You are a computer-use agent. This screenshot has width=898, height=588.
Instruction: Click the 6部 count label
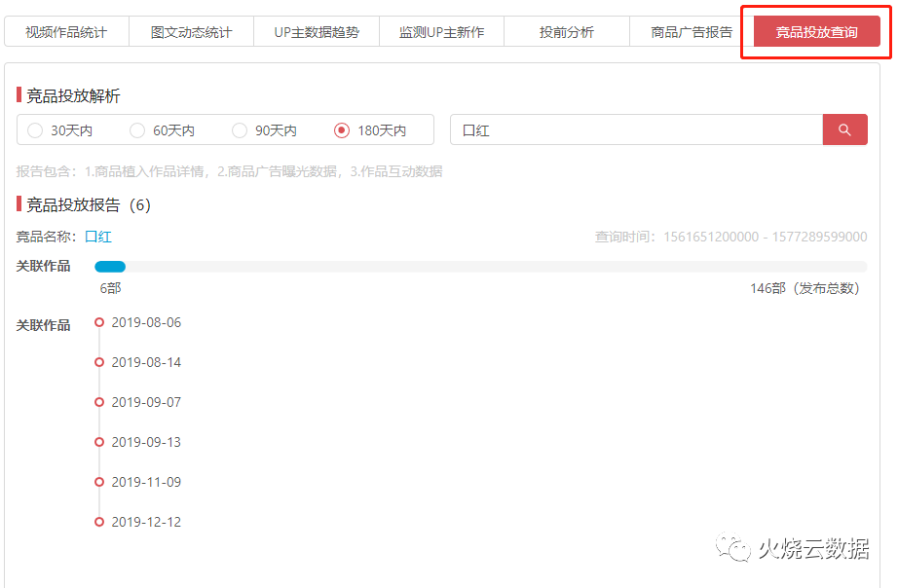110,288
